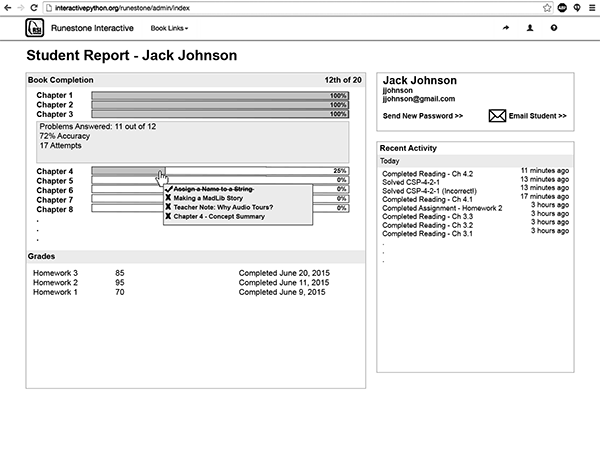
Task: Click Completed June 11, 2015 date
Action: coord(284,282)
